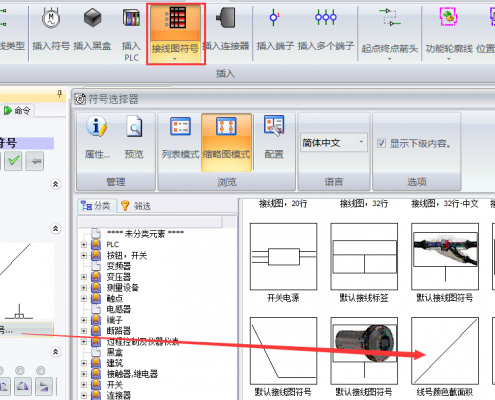495x400 pixels.
Task: Click the pushpin button beside green checkmark
Action: coord(35,161)
